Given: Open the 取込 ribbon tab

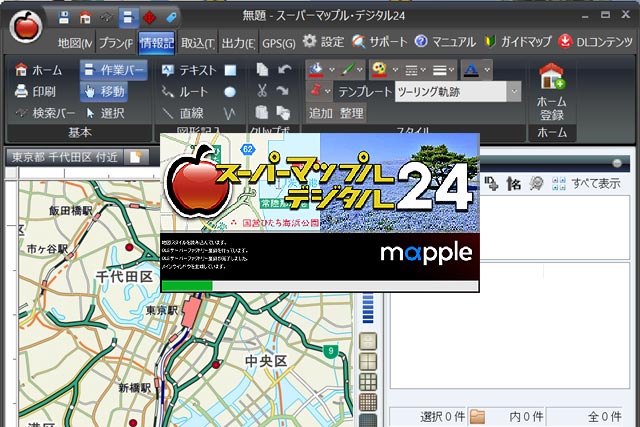Looking at the screenshot, I should tap(198, 42).
